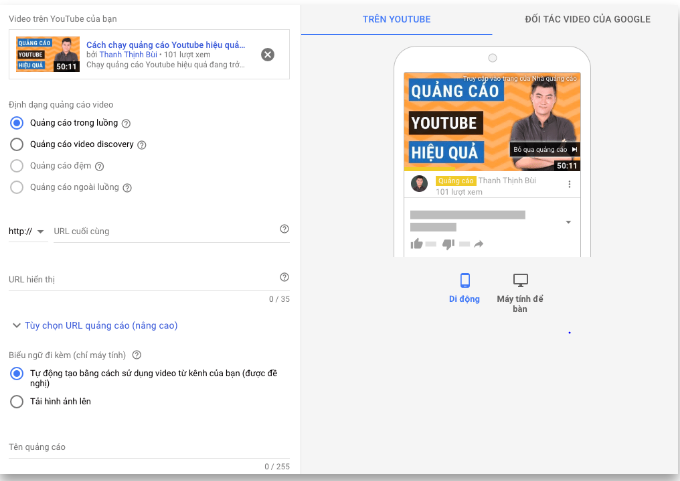680x481 pixels.
Task: Open help for Quảng cáo trong luồng
Action: point(126,124)
